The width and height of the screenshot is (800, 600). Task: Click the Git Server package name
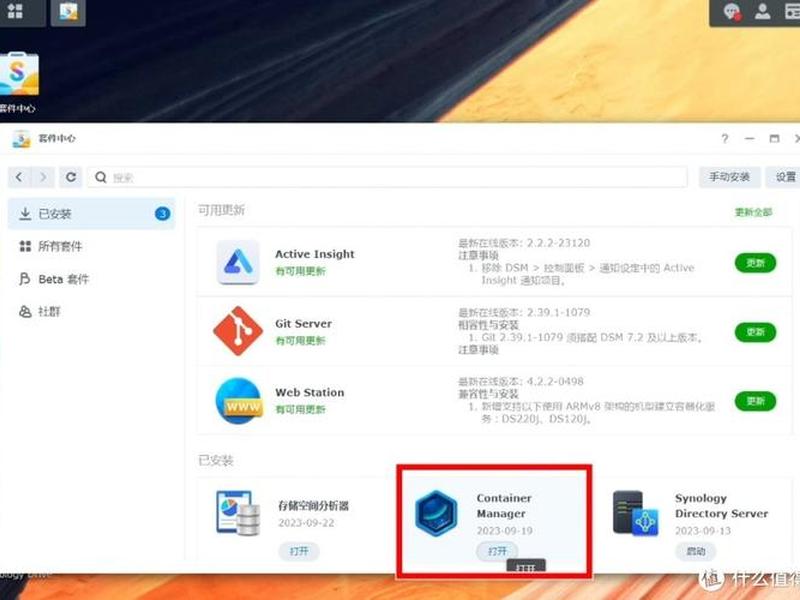point(304,323)
